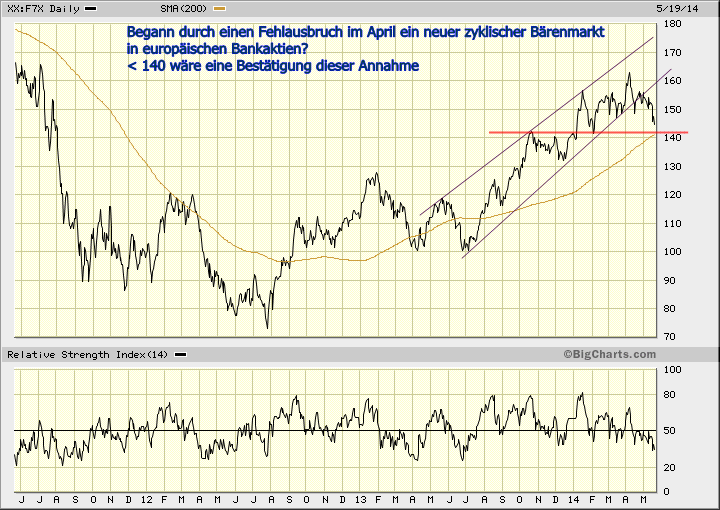Click the RSI axis 20 label
The image size is (720, 510).
pyautogui.click(x=670, y=467)
